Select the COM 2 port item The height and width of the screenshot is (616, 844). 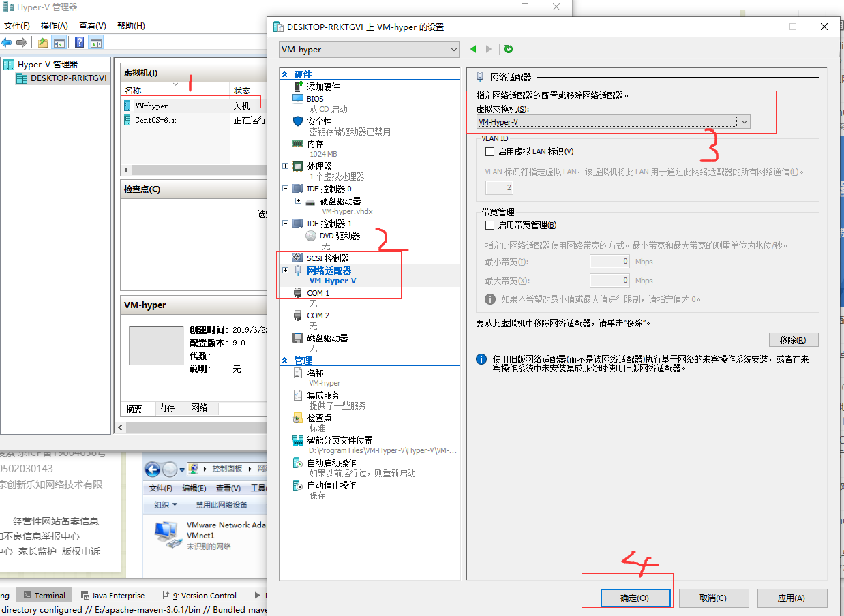[x=318, y=315]
